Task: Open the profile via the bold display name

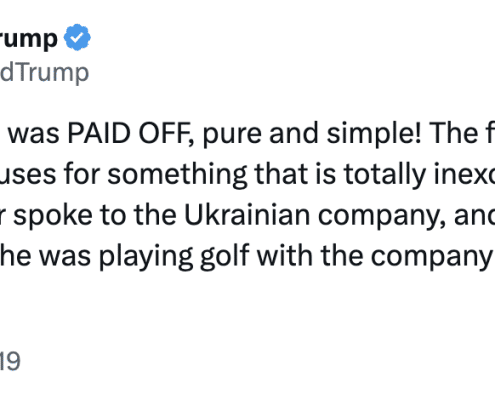Action: (29, 39)
